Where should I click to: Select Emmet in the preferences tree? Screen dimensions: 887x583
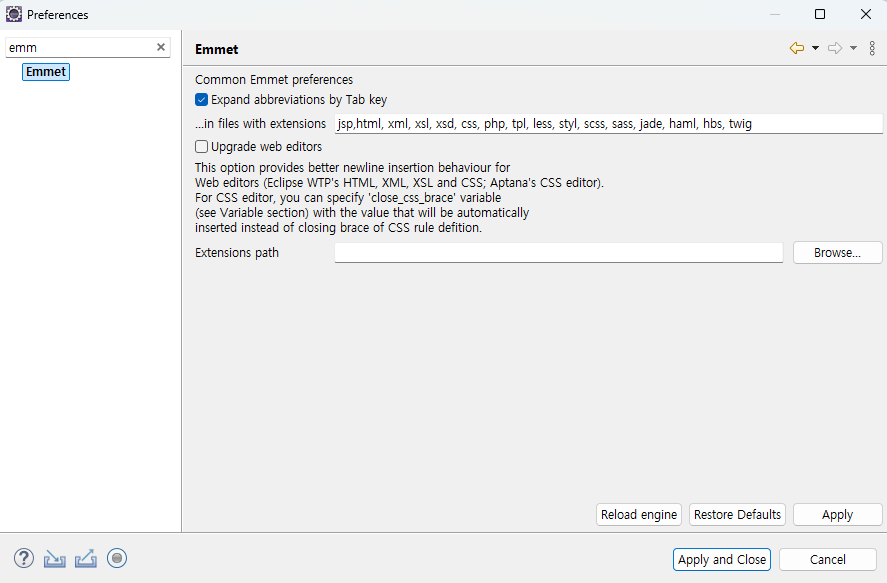tap(46, 72)
